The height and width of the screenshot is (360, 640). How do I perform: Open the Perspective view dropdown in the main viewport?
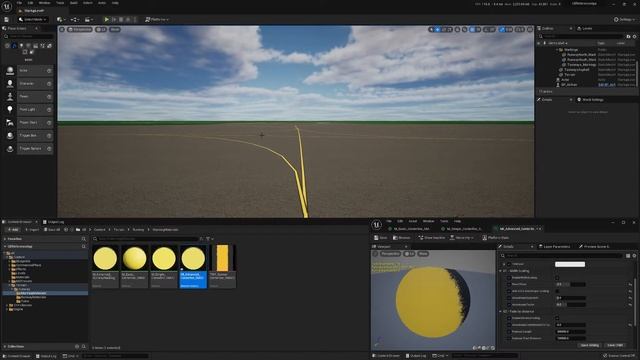80,29
